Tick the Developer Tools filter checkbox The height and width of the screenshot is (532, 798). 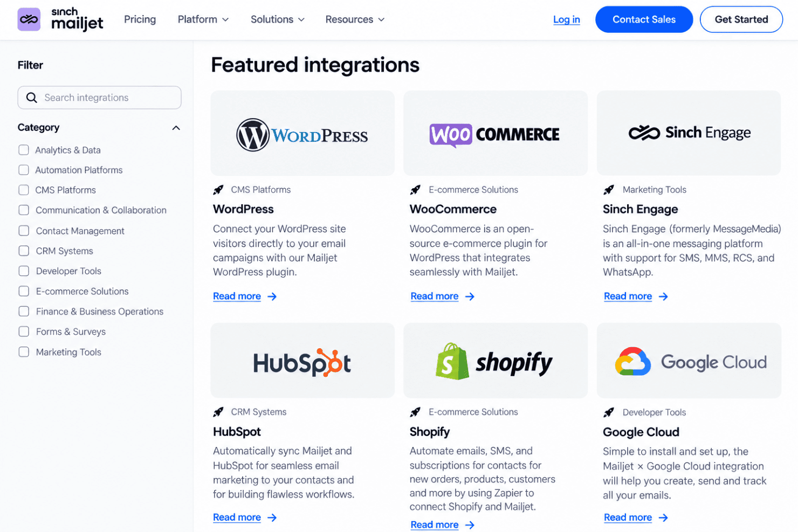[24, 271]
